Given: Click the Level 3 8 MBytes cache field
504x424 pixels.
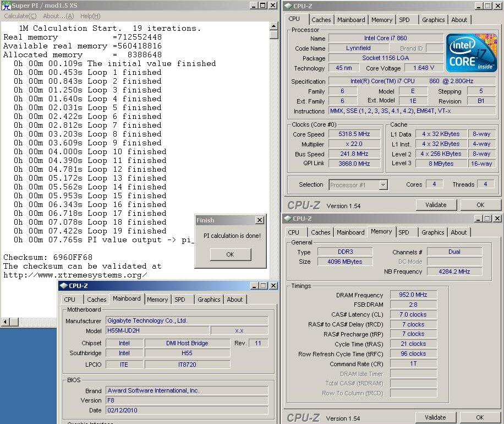Looking at the screenshot, I should (x=441, y=164).
